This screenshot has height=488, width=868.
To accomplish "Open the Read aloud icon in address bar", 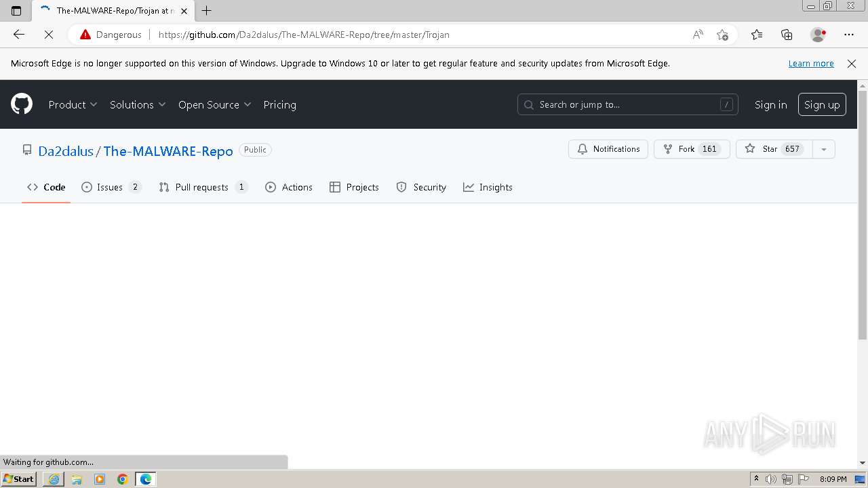I will [x=697, y=35].
